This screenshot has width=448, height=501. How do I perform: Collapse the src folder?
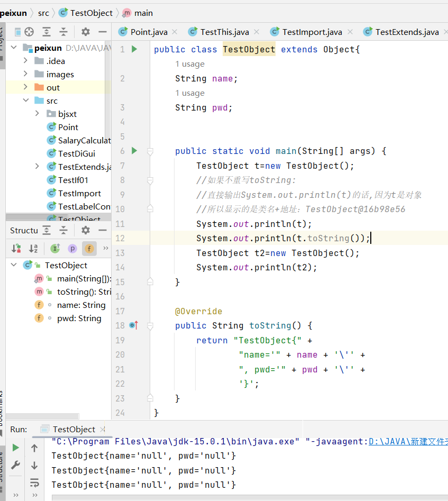click(x=26, y=101)
